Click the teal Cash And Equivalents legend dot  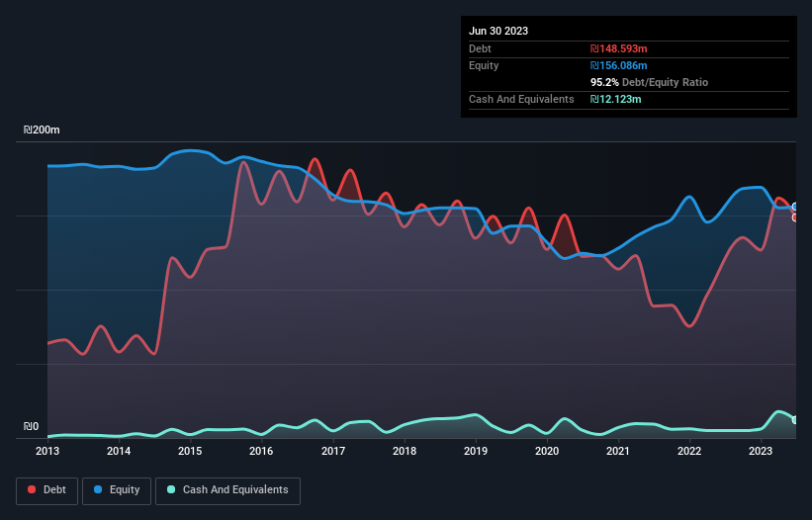coord(171,489)
